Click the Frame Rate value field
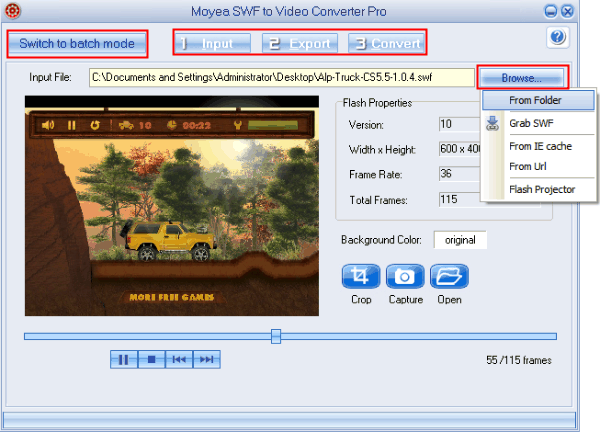The image size is (600, 432). point(460,174)
